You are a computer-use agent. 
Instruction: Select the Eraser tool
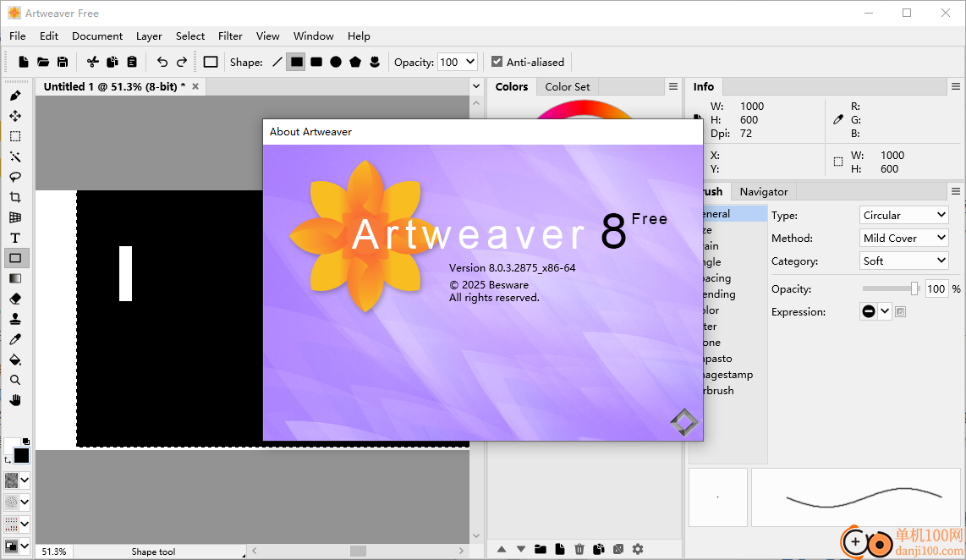pos(15,299)
